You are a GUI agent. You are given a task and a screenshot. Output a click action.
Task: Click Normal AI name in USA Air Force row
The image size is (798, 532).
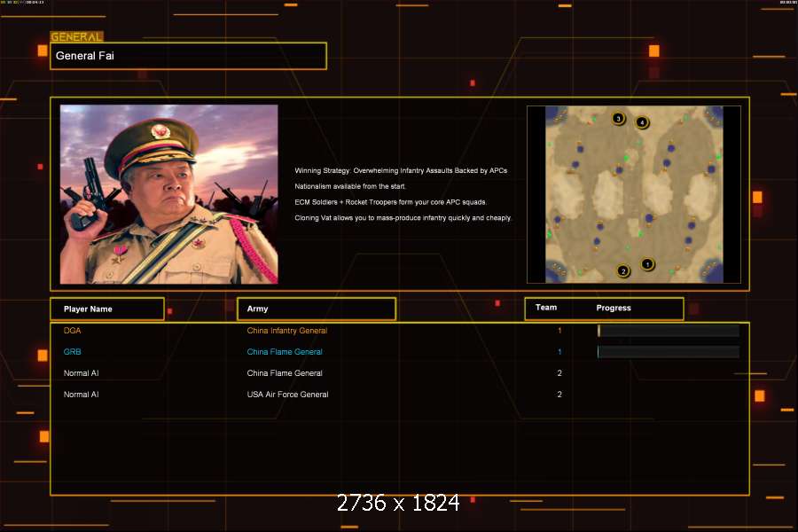click(x=81, y=395)
